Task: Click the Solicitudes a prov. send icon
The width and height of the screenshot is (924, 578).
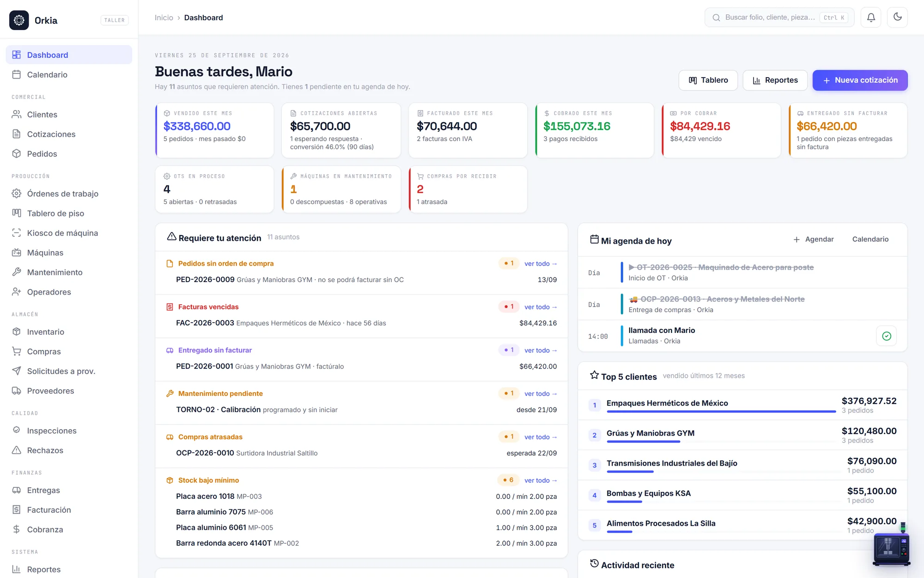Action: click(x=17, y=371)
